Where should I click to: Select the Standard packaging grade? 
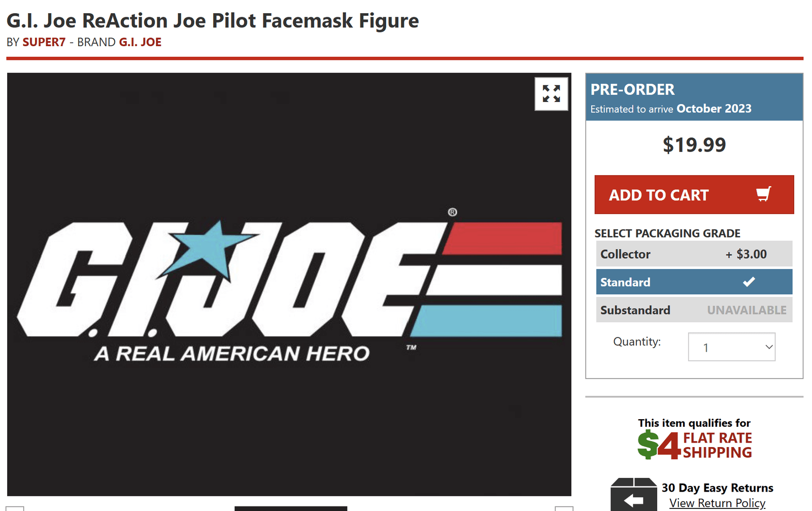pyautogui.click(x=694, y=282)
